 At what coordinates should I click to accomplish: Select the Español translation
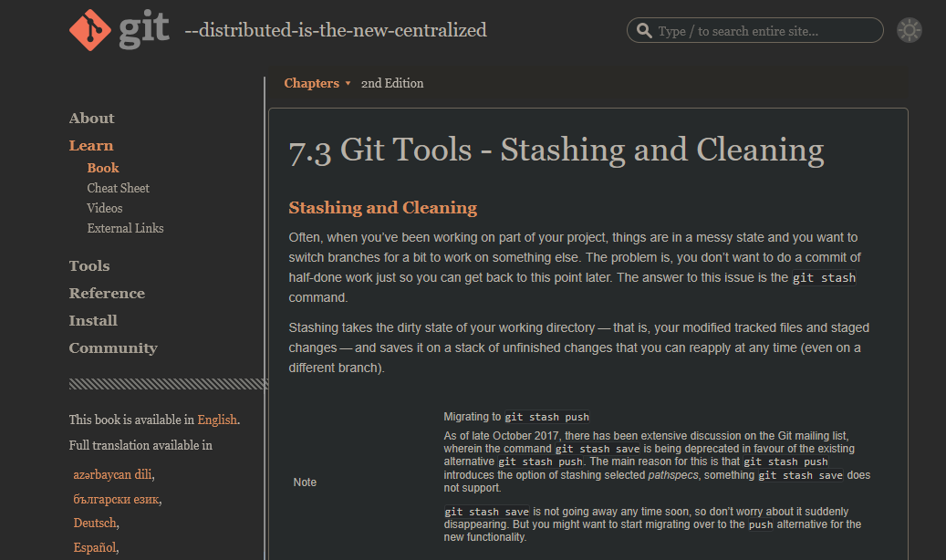coord(94,547)
